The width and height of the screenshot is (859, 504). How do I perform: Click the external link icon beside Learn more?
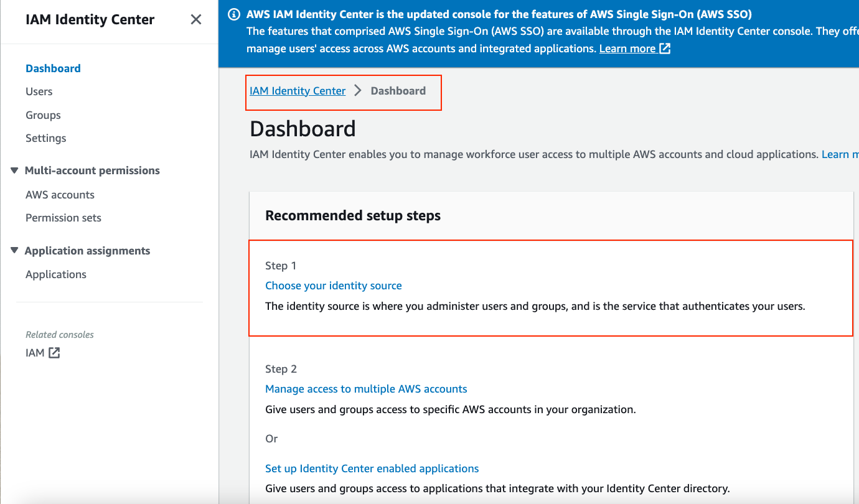click(x=665, y=48)
